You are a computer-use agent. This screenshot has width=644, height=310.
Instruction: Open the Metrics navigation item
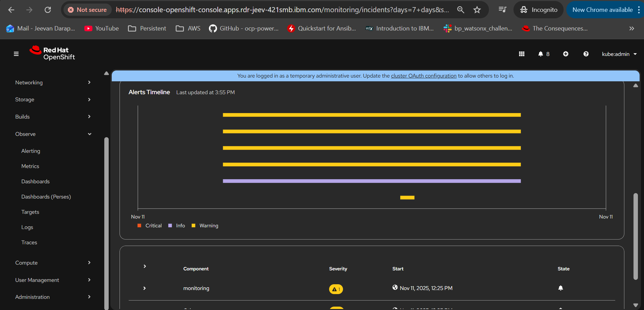pyautogui.click(x=30, y=166)
